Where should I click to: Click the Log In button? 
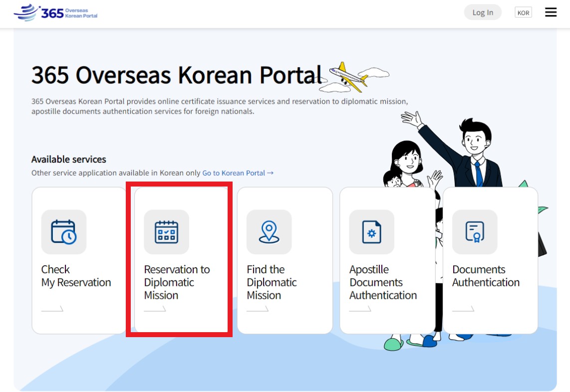coord(483,12)
